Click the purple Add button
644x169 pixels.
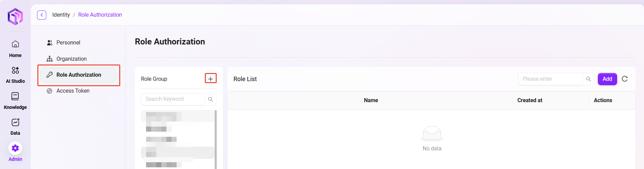coord(607,79)
